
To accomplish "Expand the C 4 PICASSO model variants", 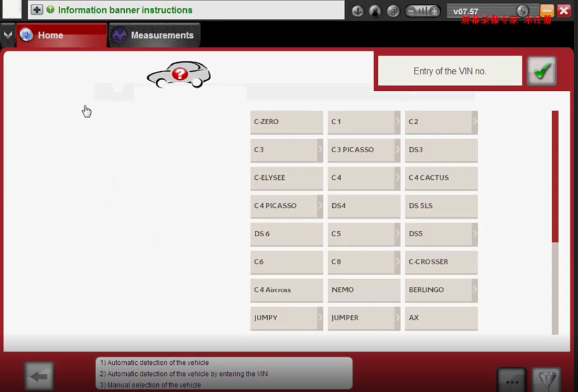I will pos(320,206).
